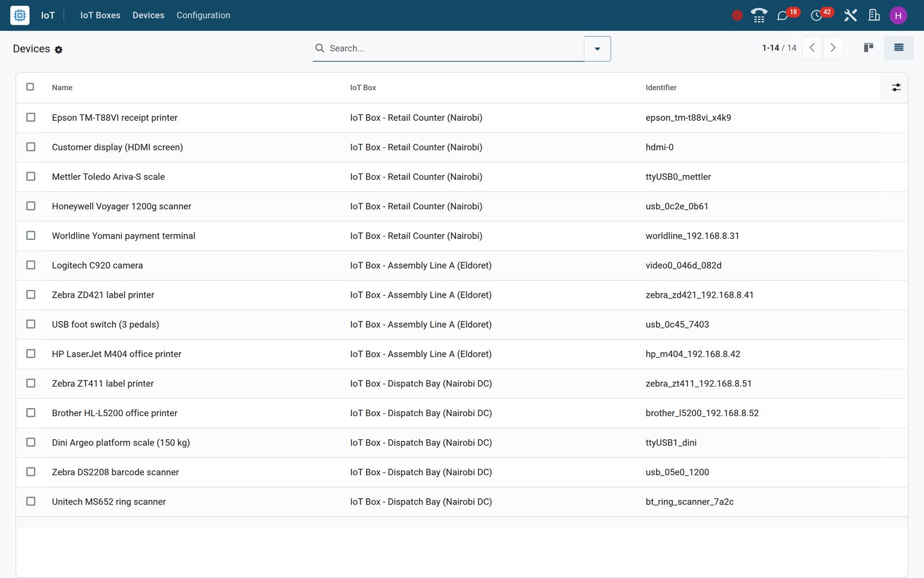924x578 pixels.
Task: Go to the next page of records
Action: [833, 47]
